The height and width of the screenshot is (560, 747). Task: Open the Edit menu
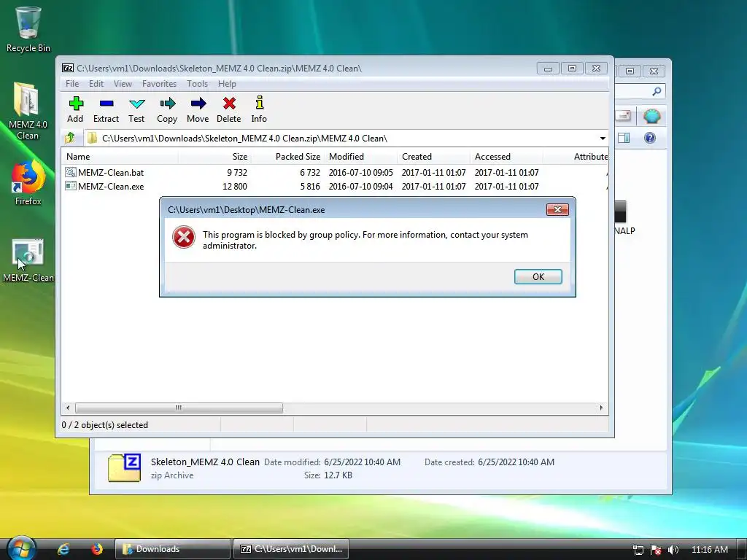(x=96, y=84)
